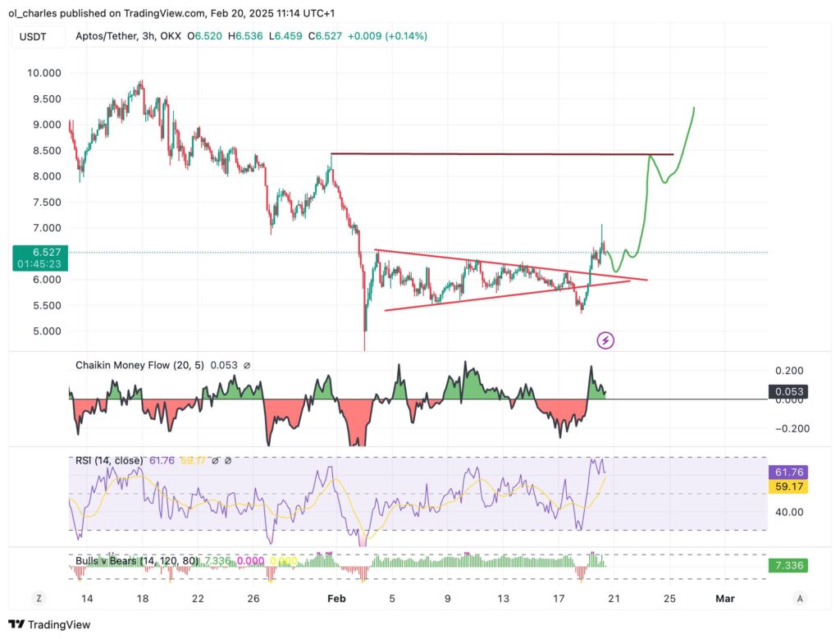
Task: Click the purple lightning bolt event icon
Action: tap(605, 340)
